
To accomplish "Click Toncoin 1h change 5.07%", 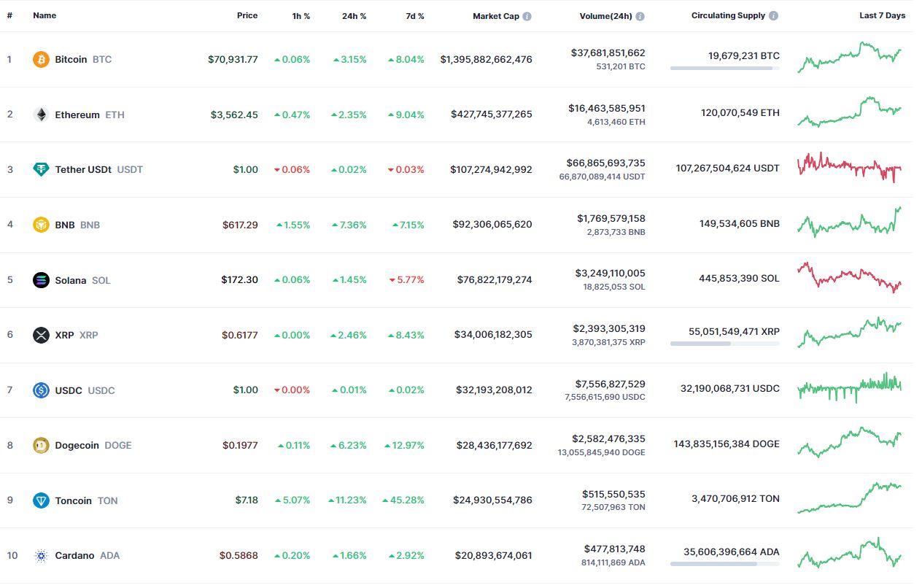I will [292, 500].
